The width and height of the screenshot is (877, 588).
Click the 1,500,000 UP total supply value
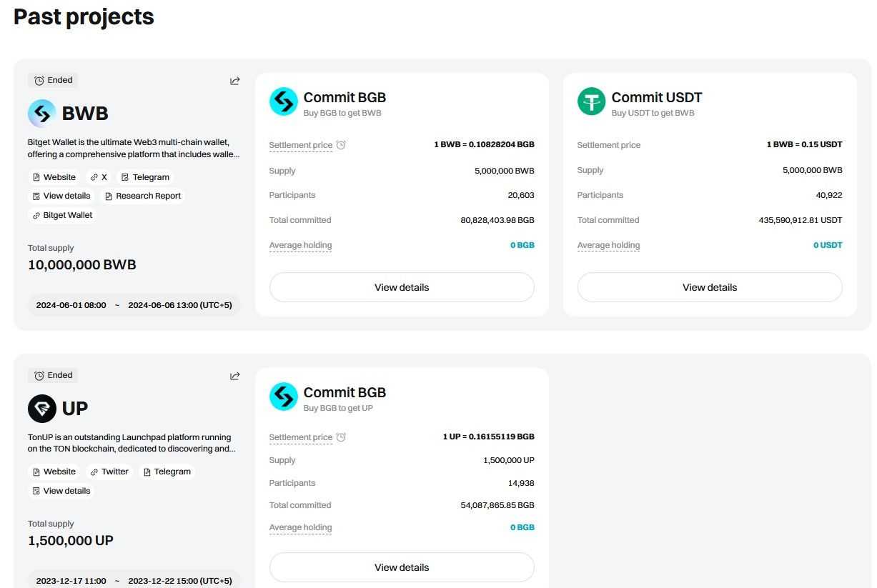[x=71, y=541]
